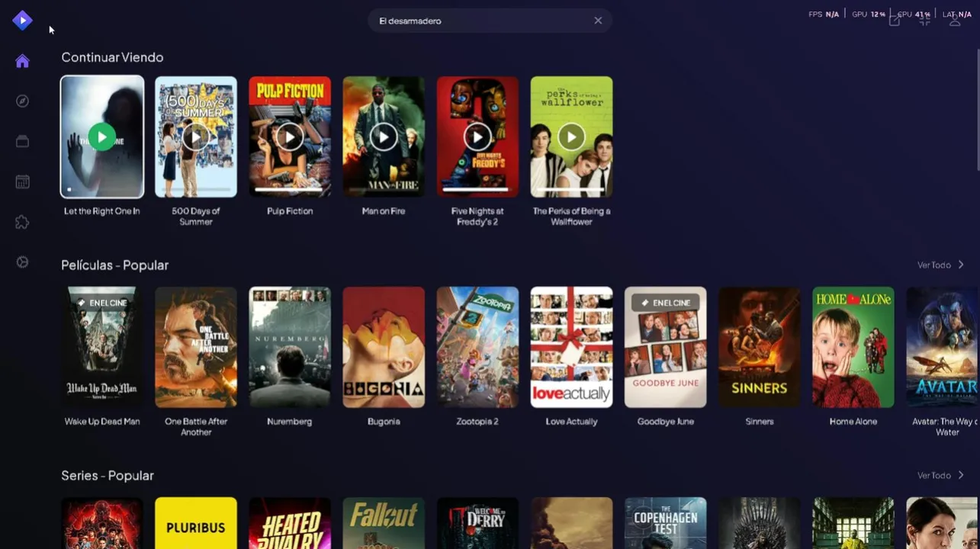The width and height of the screenshot is (980, 549).
Task: Resume 500 Days of Summer play button
Action: [x=196, y=137]
